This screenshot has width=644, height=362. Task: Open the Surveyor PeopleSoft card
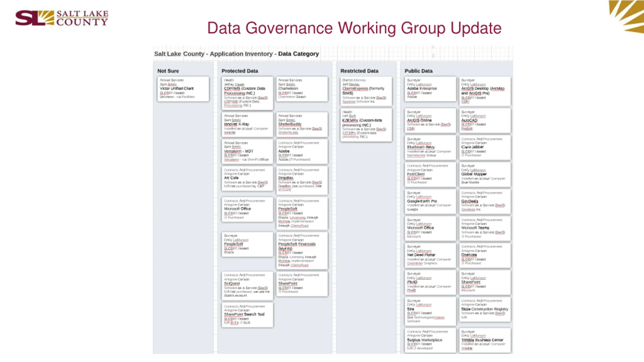[247, 244]
